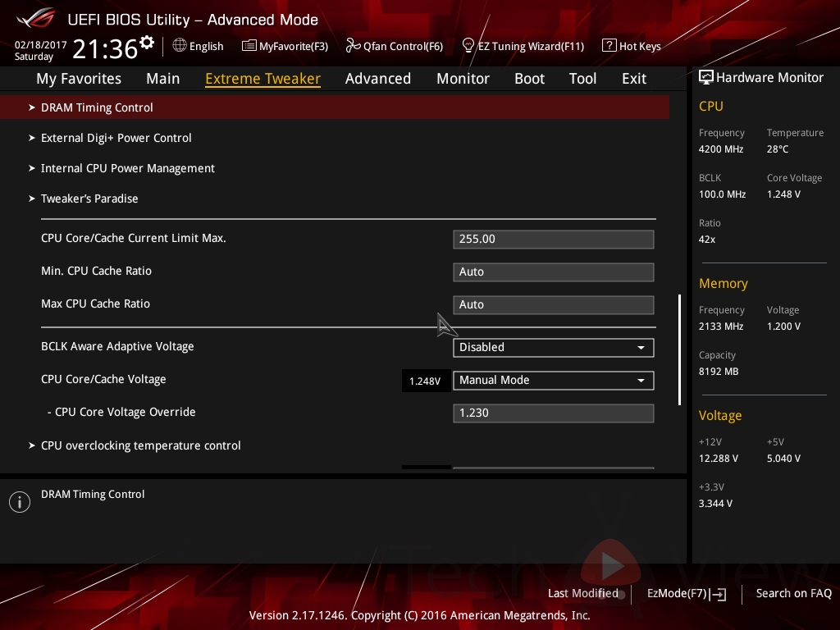Click Last Modified button

click(583, 594)
